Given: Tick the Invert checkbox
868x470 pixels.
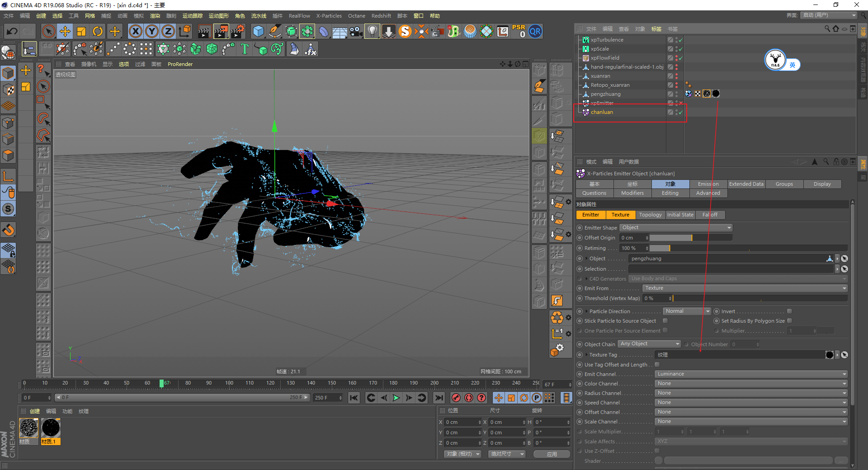Looking at the screenshot, I should pyautogui.click(x=789, y=311).
